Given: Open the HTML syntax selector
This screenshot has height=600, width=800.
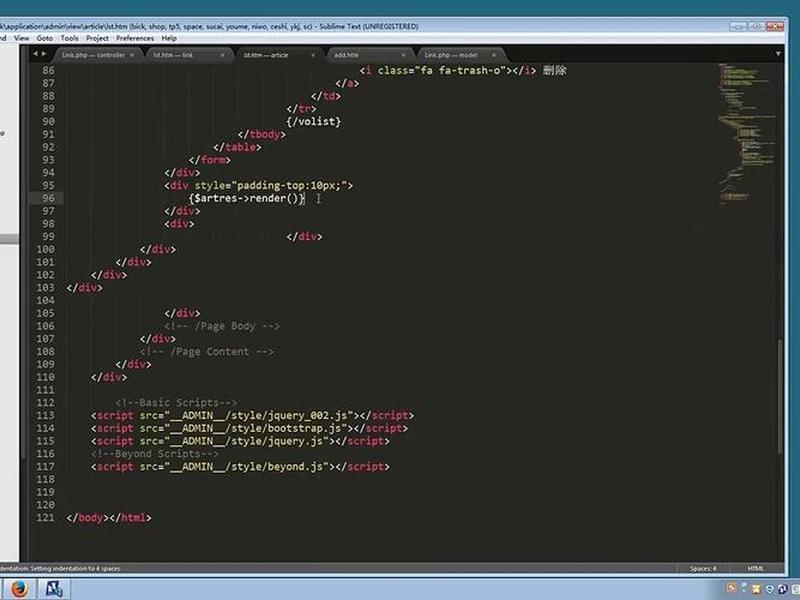Looking at the screenshot, I should (756, 568).
